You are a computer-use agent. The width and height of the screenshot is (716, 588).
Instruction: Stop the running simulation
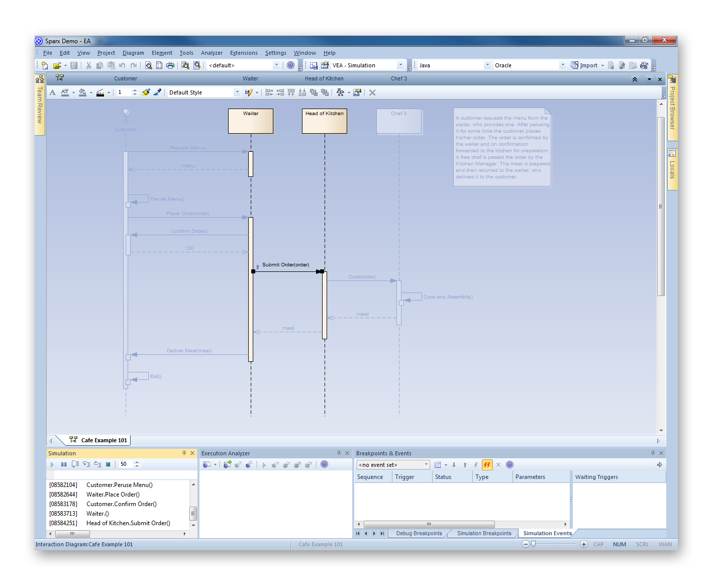point(108,464)
